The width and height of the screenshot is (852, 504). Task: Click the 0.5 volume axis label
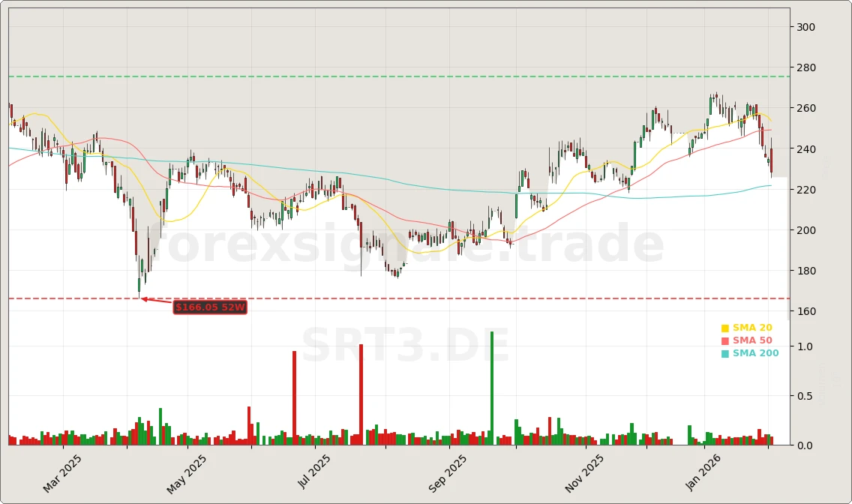coord(804,396)
